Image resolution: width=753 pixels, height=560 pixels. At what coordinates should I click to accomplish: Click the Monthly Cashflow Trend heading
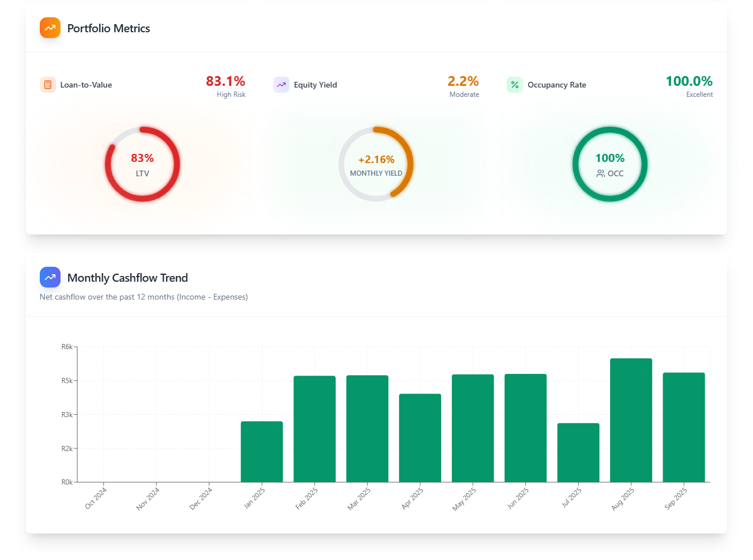click(127, 278)
